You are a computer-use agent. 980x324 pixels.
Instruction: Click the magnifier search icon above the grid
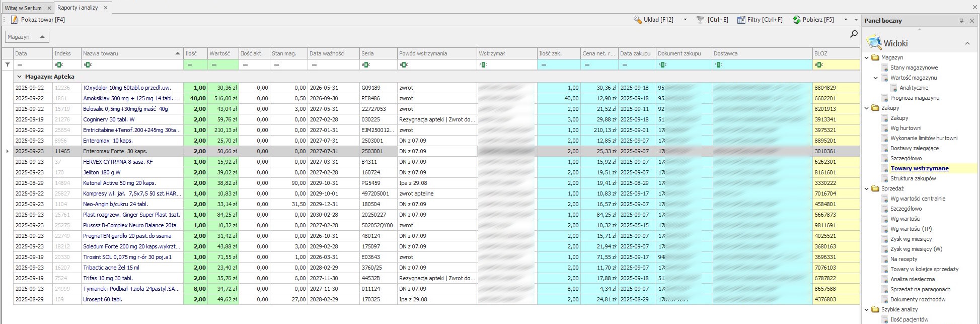click(x=854, y=34)
